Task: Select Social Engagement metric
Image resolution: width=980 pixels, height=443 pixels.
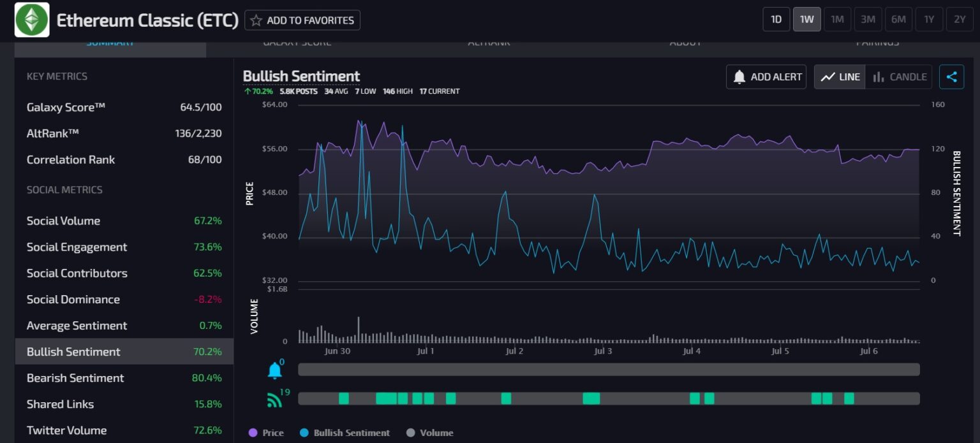Action: click(124, 247)
